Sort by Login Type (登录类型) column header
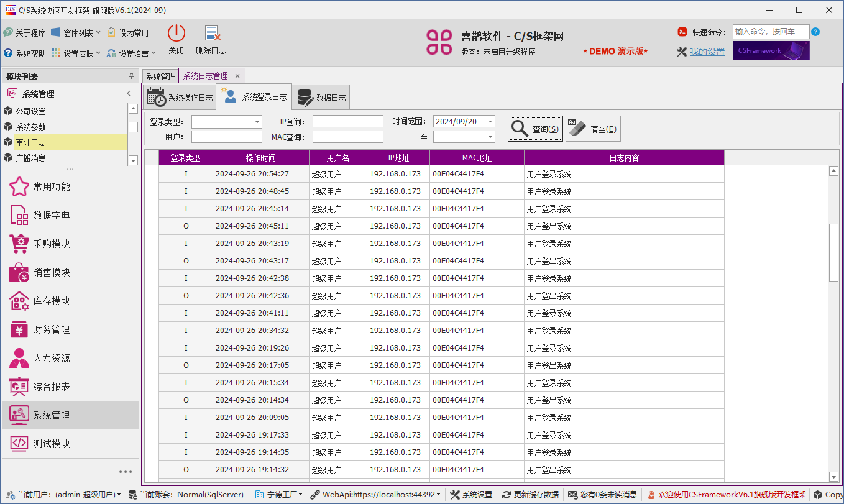Screen dimensions: 844x504 click(x=186, y=158)
